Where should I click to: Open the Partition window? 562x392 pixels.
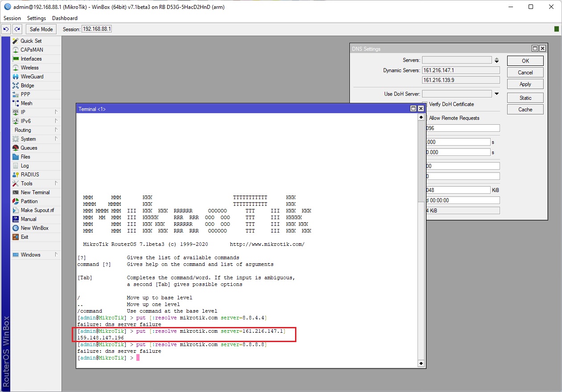(x=29, y=201)
